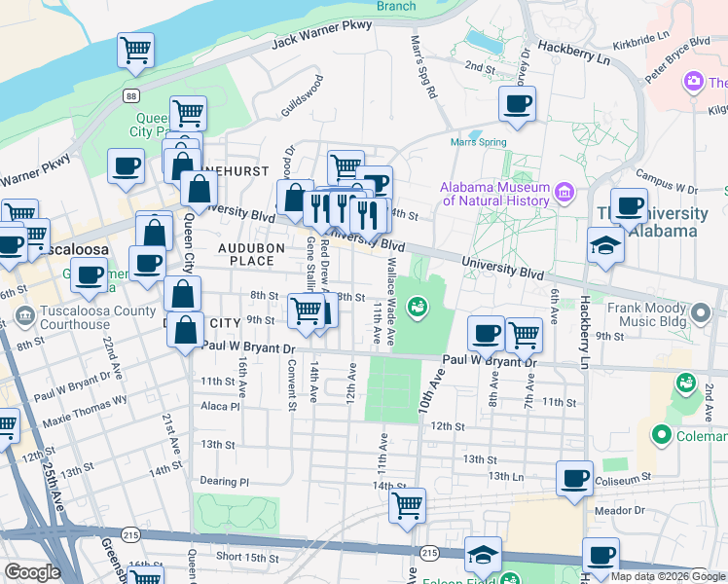This screenshot has height=584, width=728.
Task: Click the Marrs Spring label
Action: [478, 142]
